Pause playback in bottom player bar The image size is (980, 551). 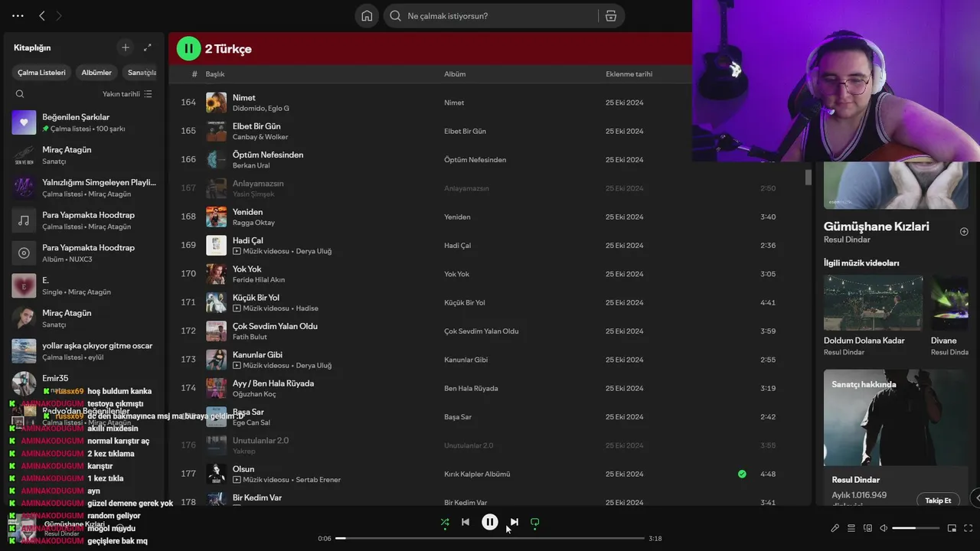click(490, 522)
